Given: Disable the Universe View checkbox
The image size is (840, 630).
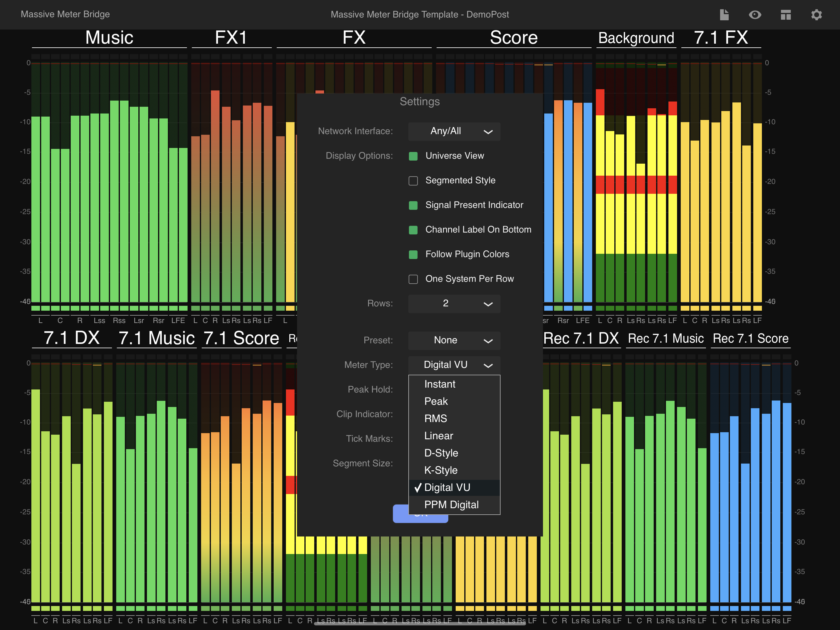Looking at the screenshot, I should click(413, 156).
